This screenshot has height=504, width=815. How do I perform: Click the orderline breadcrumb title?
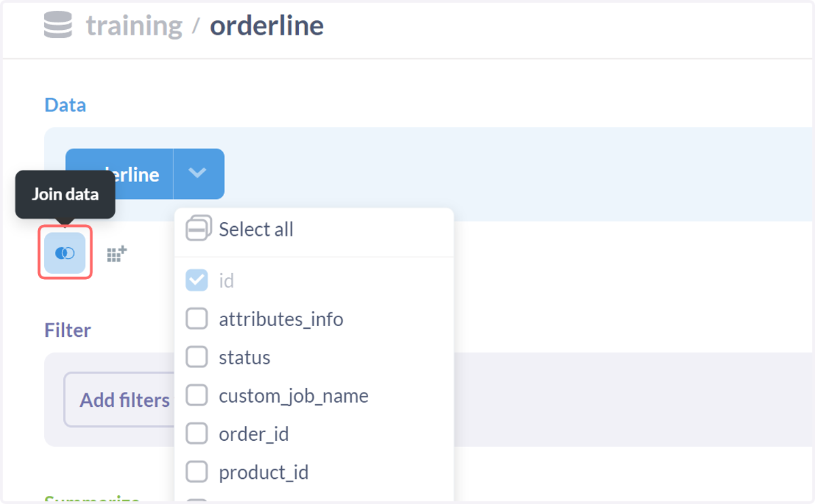(266, 26)
